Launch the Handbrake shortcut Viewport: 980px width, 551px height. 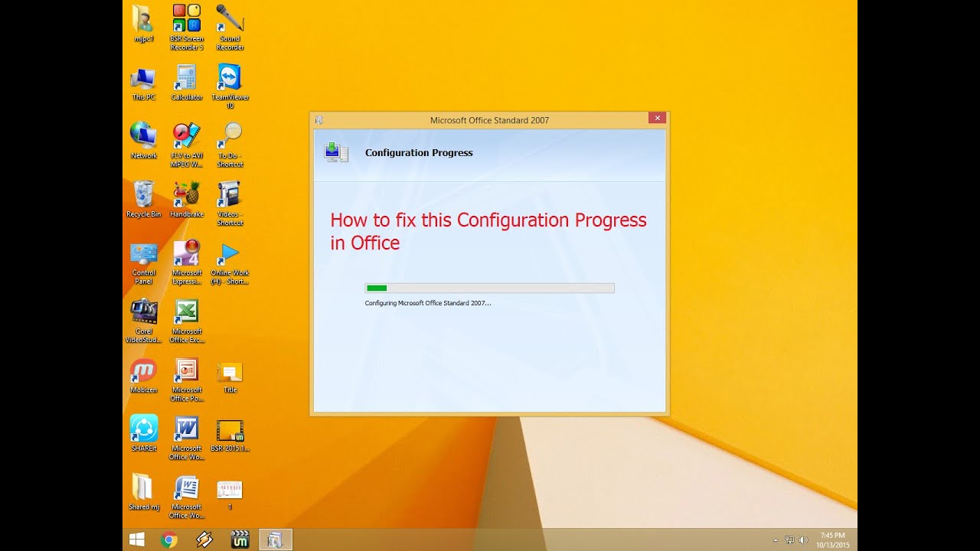pyautogui.click(x=187, y=200)
